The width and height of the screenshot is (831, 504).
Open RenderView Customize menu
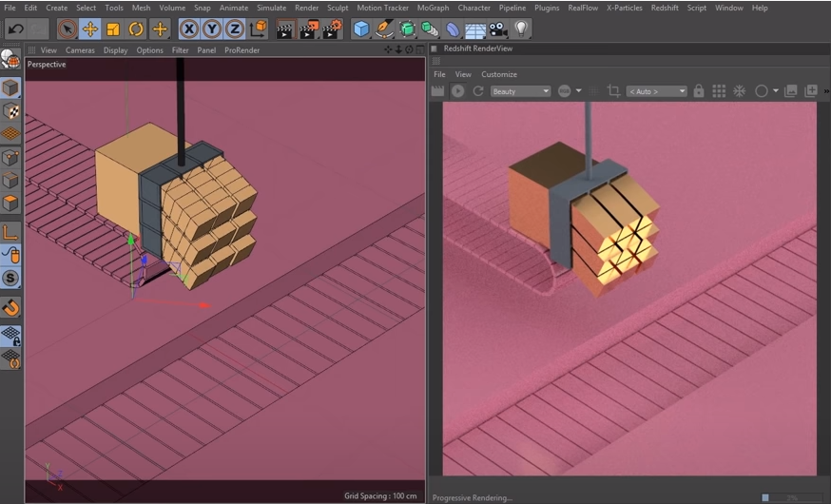tap(499, 74)
